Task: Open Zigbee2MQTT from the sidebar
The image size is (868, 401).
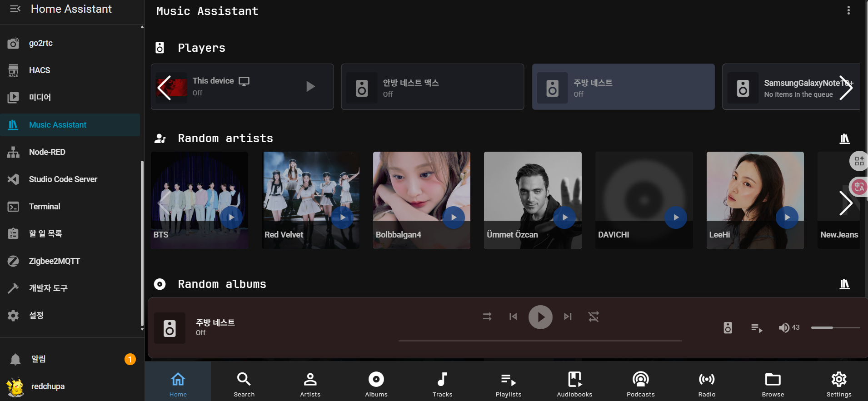Action: 54,261
